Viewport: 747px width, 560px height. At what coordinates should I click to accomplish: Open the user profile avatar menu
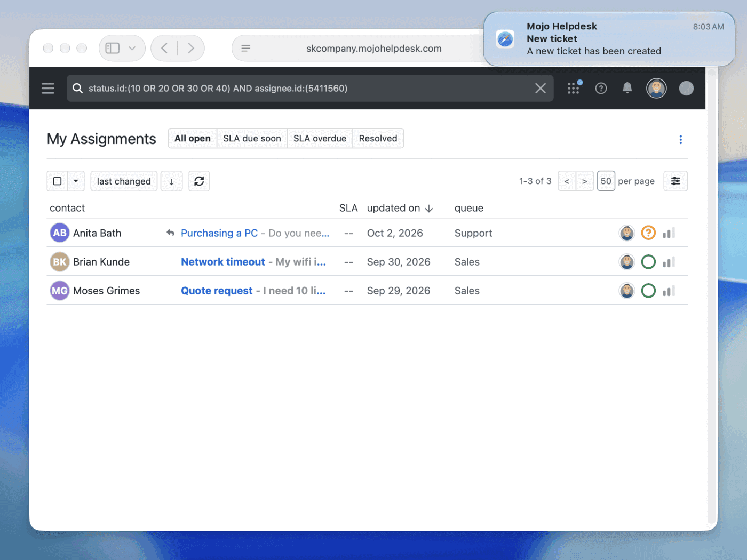656,88
